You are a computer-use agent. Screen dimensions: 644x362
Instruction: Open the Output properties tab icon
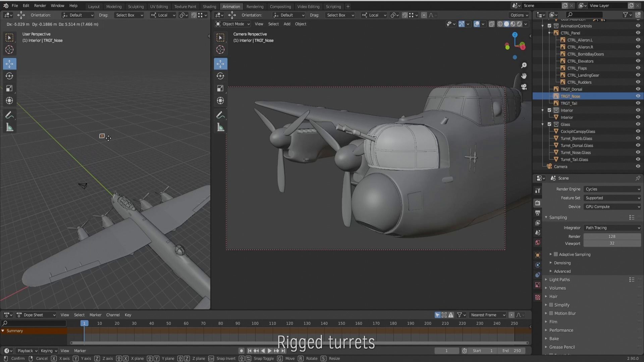(538, 213)
